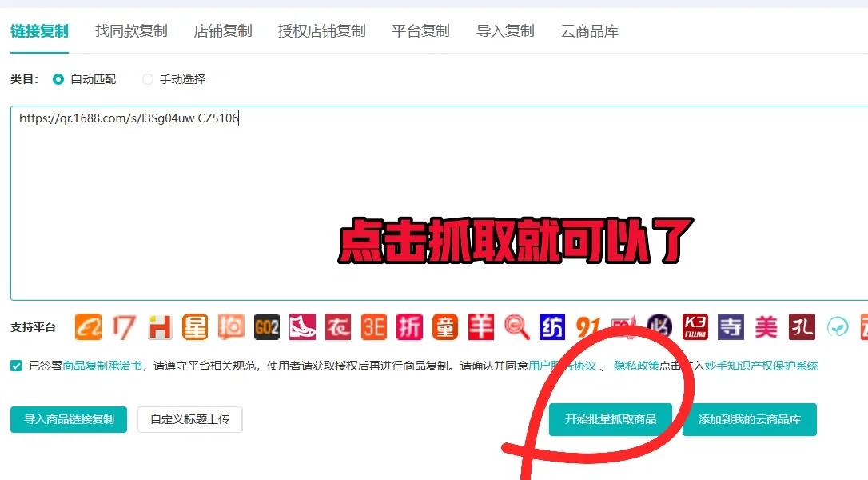The height and width of the screenshot is (480, 868).
Task: Select the 星 platform icon
Action: coord(195,326)
